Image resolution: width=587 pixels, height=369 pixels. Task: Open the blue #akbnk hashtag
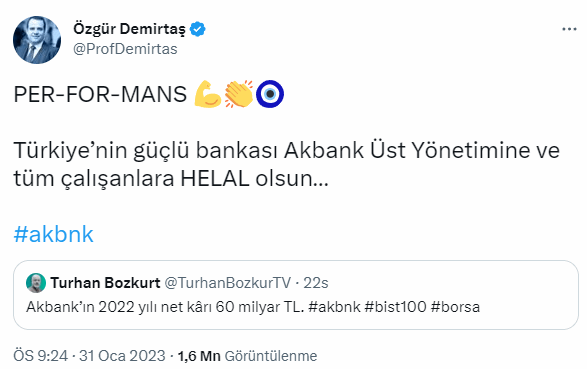(x=54, y=235)
